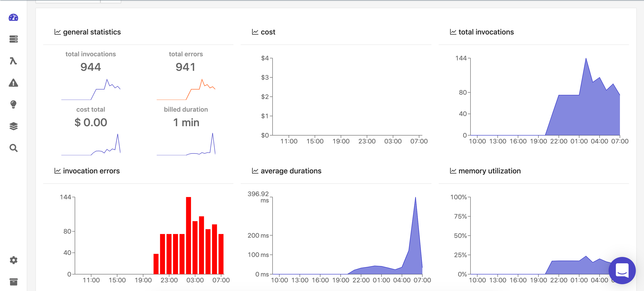The width and height of the screenshot is (644, 291).
Task: Click the cost total sparkline
Action: tap(91, 145)
